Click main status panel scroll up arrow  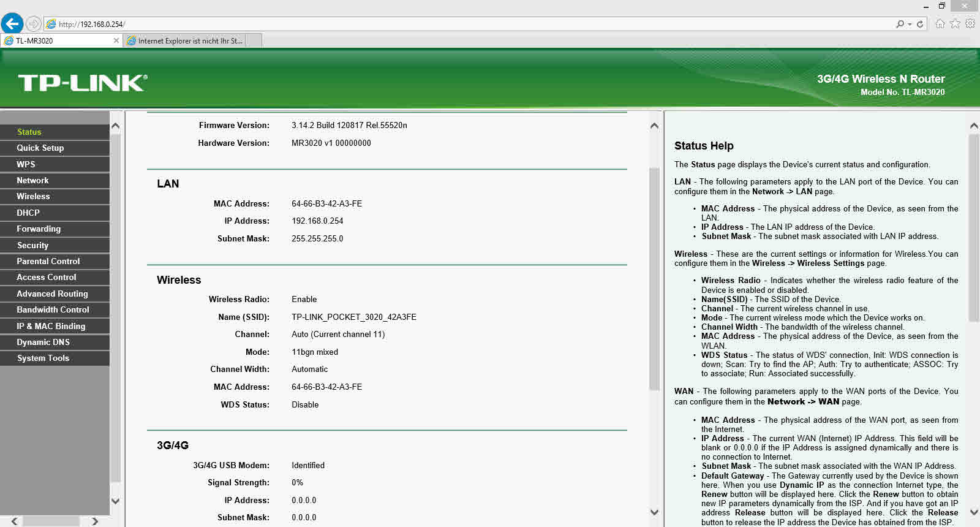point(654,126)
